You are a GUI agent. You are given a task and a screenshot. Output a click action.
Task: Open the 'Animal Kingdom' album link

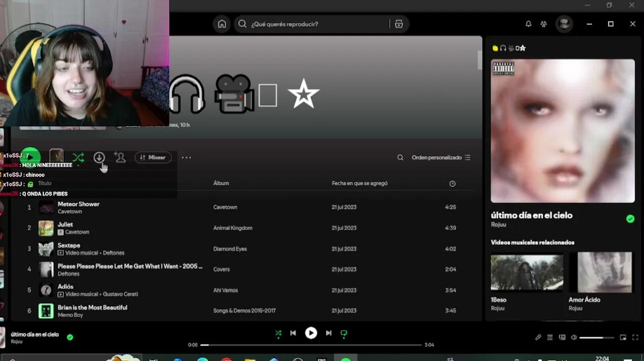[x=233, y=228]
